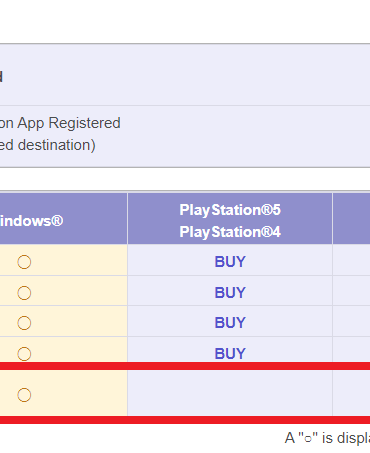Image resolution: width=370 pixels, height=453 pixels.
Task: Click the circle icon in the first Windows row
Action: 24,262
